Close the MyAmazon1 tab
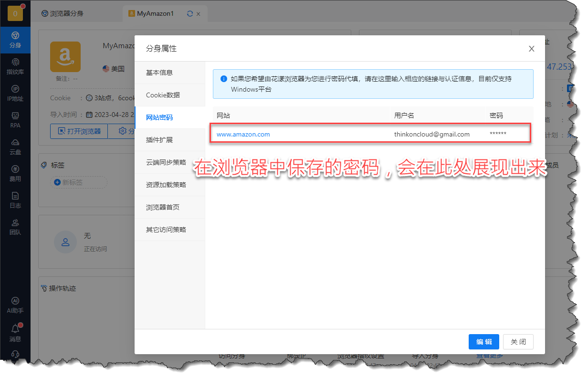The width and height of the screenshot is (588, 379). tap(199, 14)
